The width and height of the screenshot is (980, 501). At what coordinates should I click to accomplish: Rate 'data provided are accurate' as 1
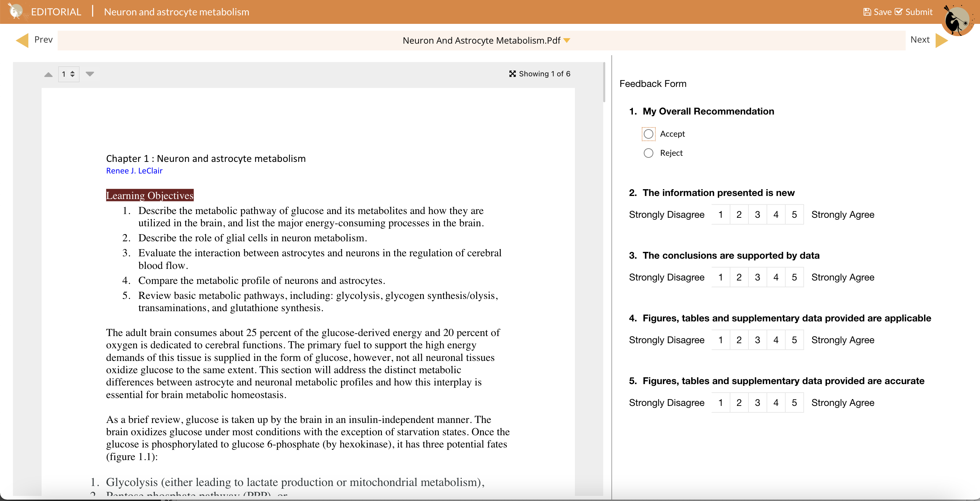[721, 403]
